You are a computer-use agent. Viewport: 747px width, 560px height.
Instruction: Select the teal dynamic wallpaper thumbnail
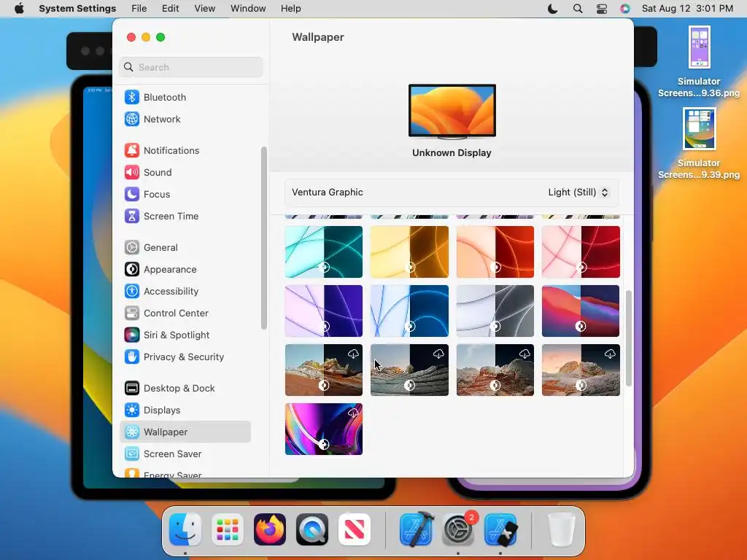pos(323,252)
